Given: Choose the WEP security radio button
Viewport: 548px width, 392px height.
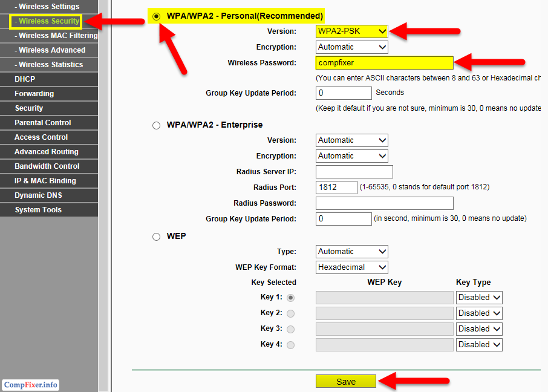Looking at the screenshot, I should tap(157, 237).
